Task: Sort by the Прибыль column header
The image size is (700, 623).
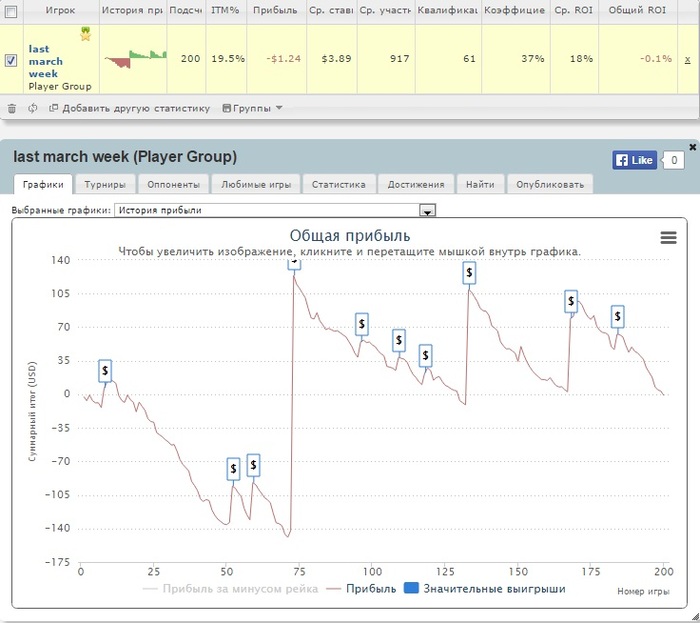Action: point(275,10)
